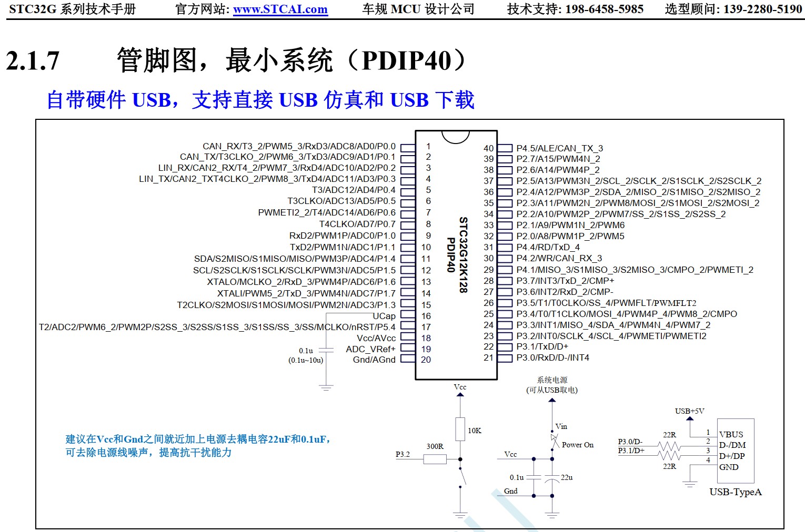
Task: Click the blue subtitle 自带硬件 USB，支持直接 USB 仿真和 USB 下载
Action: [x=261, y=99]
